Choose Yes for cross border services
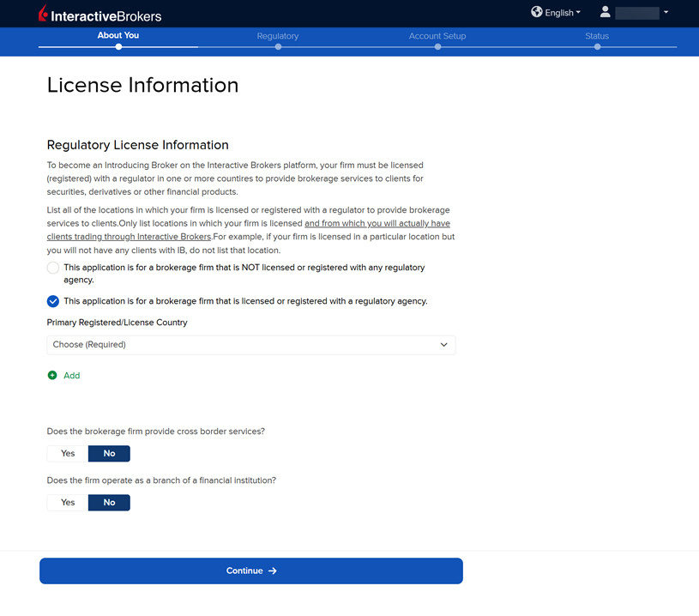The height and width of the screenshot is (616, 699). (68, 454)
